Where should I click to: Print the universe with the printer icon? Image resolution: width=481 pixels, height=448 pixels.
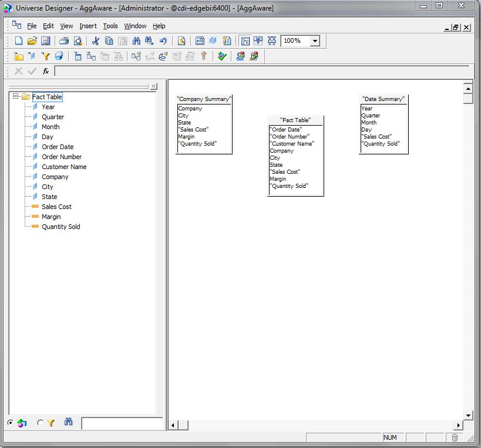tap(64, 41)
